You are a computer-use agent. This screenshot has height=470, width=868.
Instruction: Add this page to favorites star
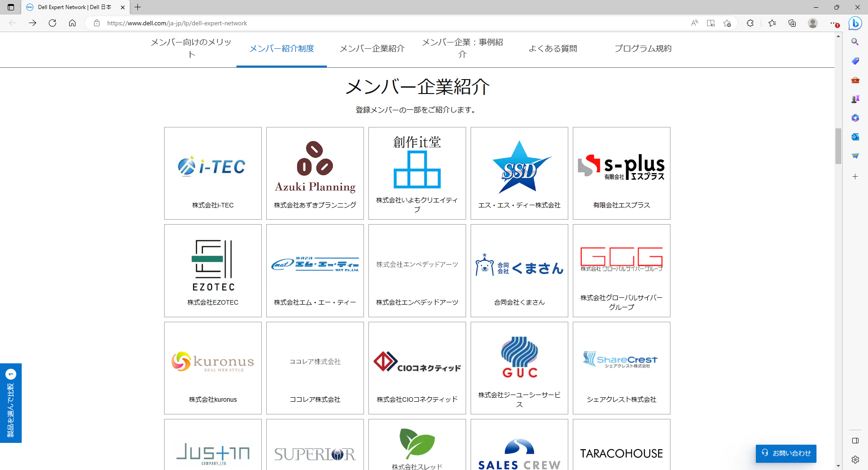[x=727, y=23]
